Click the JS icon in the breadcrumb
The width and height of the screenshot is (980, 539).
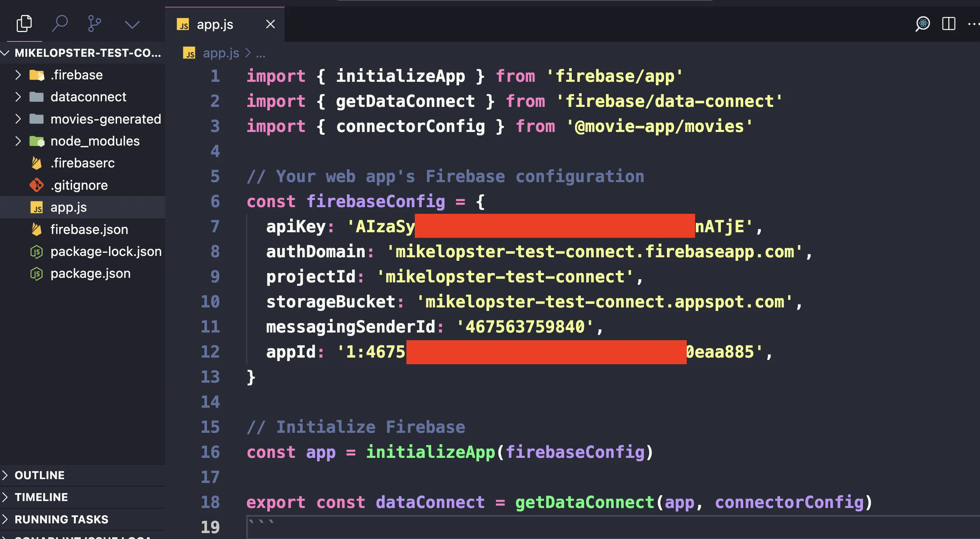(189, 53)
